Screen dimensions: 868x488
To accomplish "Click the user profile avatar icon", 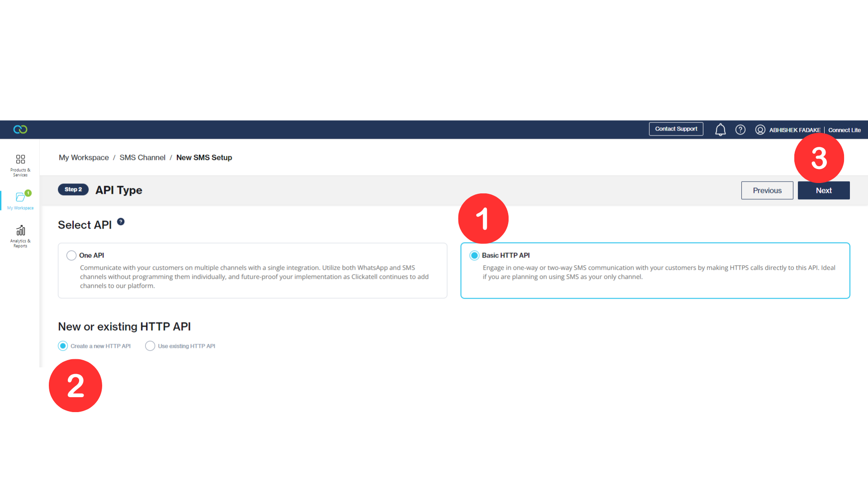I will tap(760, 130).
